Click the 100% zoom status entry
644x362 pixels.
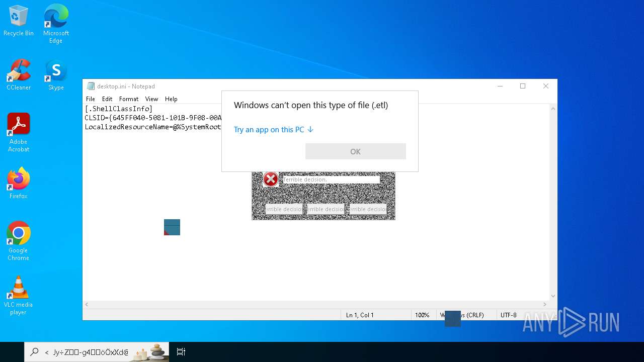[x=422, y=315]
